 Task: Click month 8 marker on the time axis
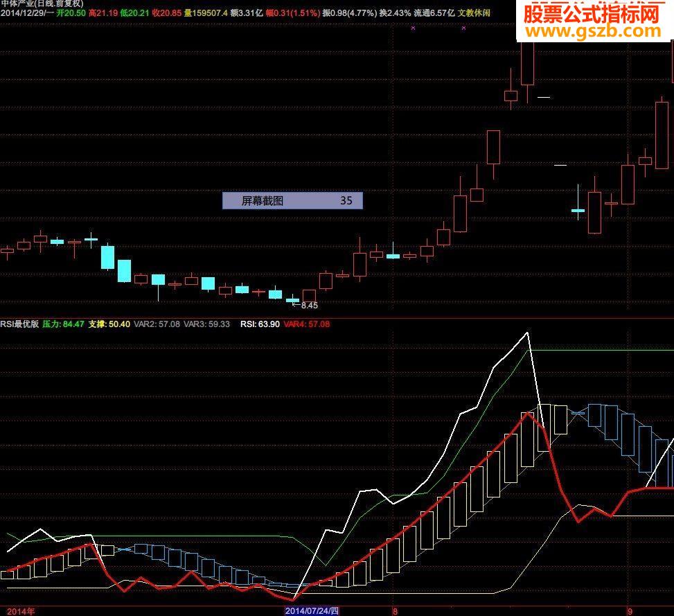click(x=395, y=611)
